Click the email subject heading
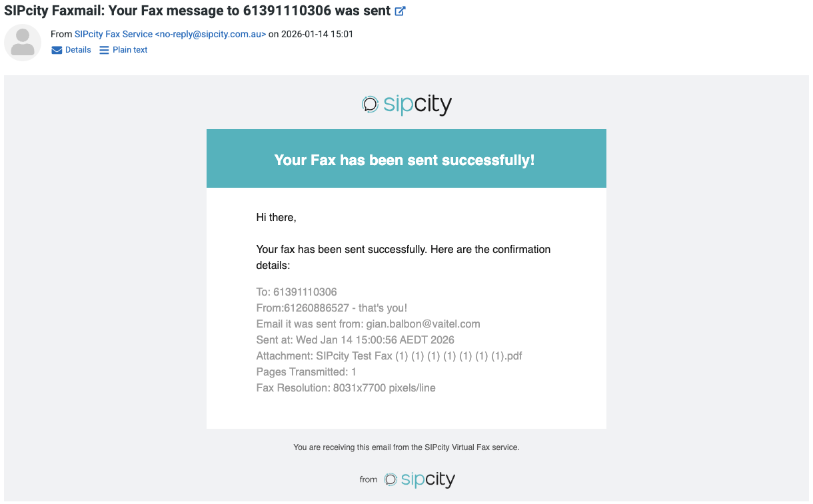The height and width of the screenshot is (504, 813). (x=197, y=11)
